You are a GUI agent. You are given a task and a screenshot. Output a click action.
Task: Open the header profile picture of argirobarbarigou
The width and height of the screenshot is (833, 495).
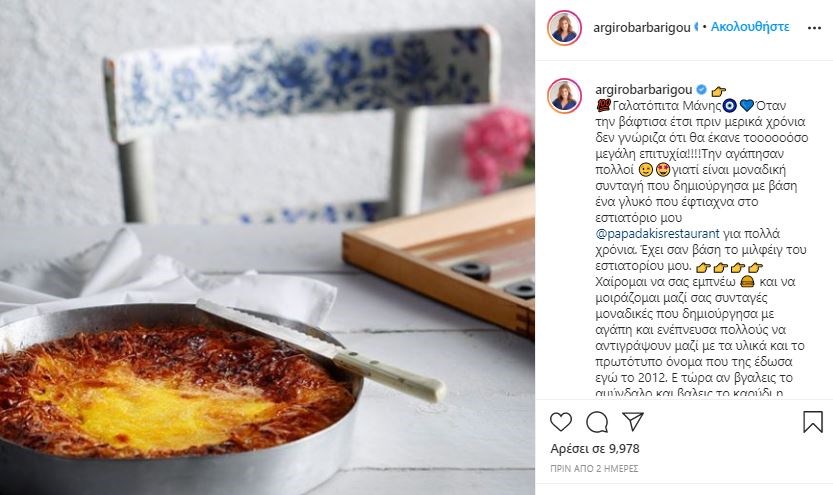pos(564,28)
